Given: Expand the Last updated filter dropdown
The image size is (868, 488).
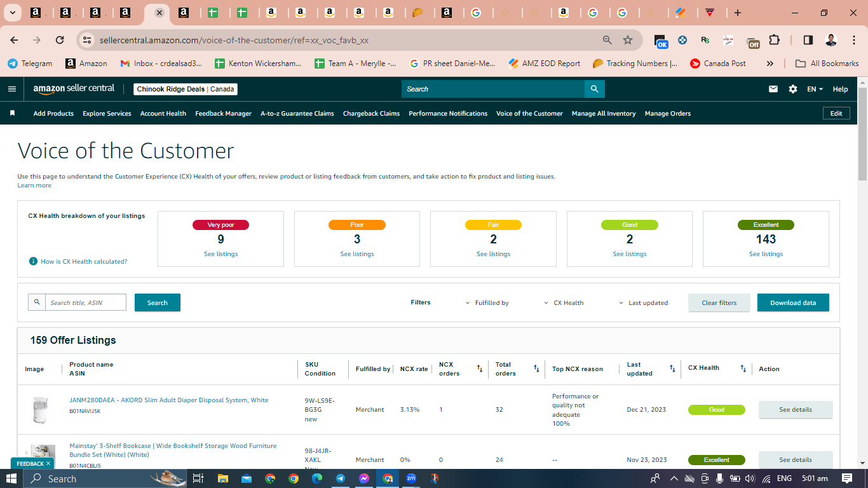Looking at the screenshot, I should click(x=644, y=303).
